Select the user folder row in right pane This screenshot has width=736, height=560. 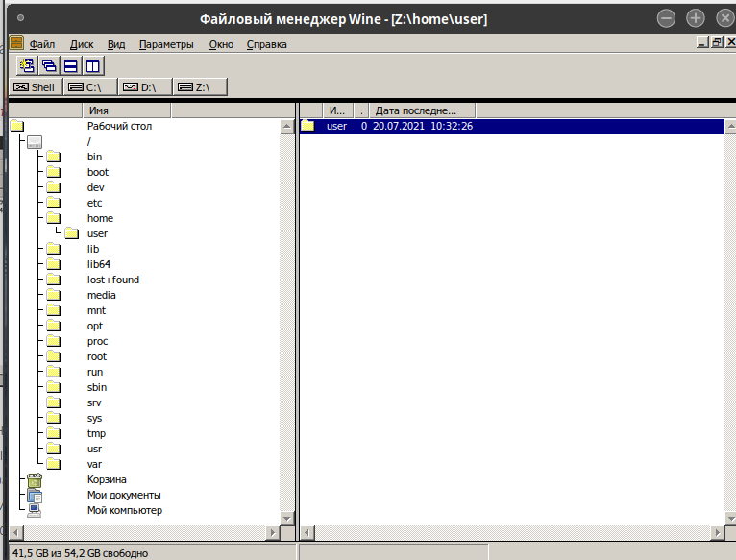click(x=511, y=126)
